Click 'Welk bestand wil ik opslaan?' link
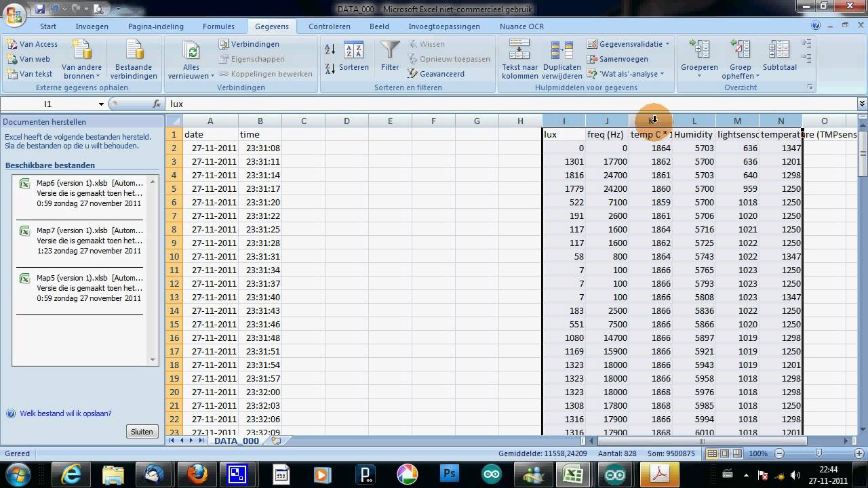Viewport: 868px width, 488px height. click(65, 413)
